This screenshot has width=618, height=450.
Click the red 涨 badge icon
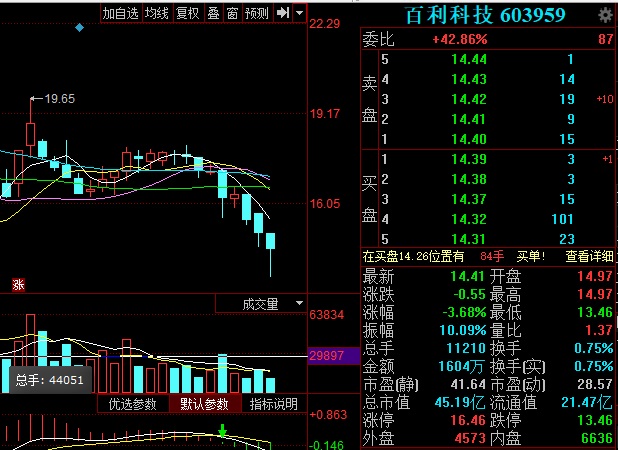point(18,285)
